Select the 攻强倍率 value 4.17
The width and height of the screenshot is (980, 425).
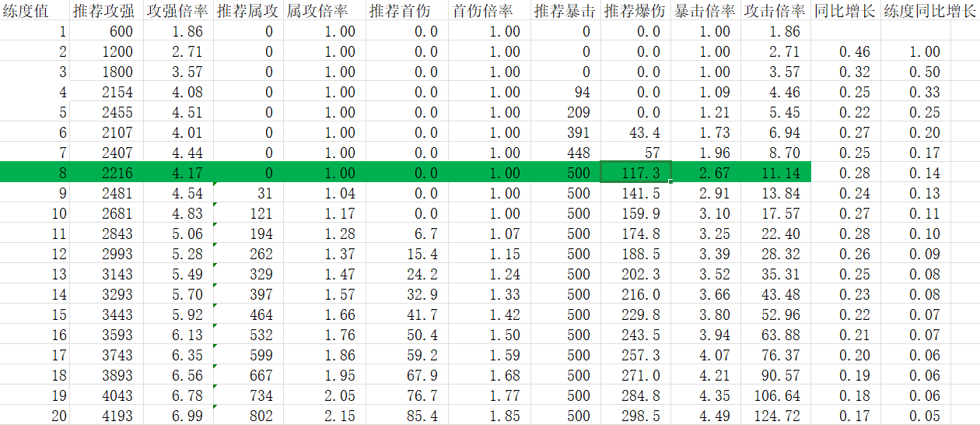point(179,173)
